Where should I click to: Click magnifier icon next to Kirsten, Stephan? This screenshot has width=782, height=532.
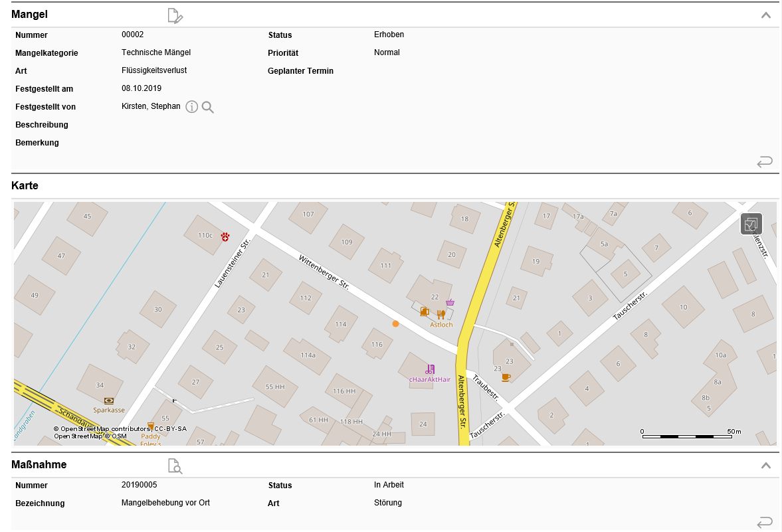208,107
